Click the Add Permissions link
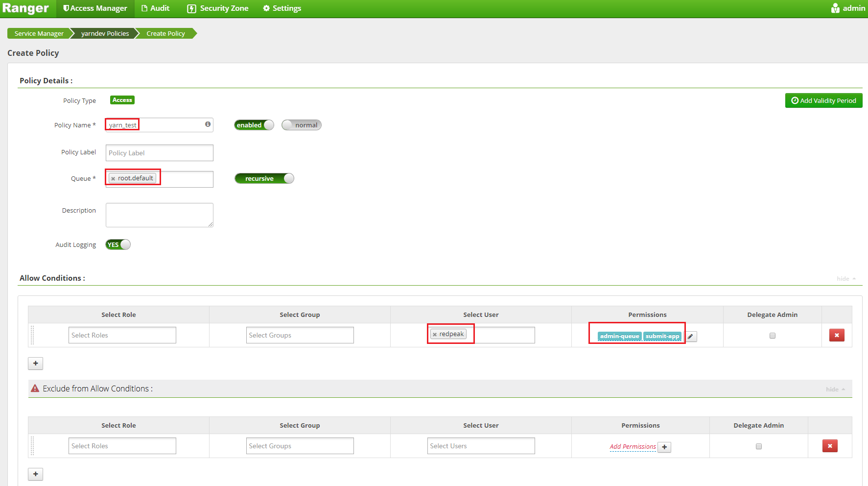This screenshot has width=868, height=486. pos(633,447)
